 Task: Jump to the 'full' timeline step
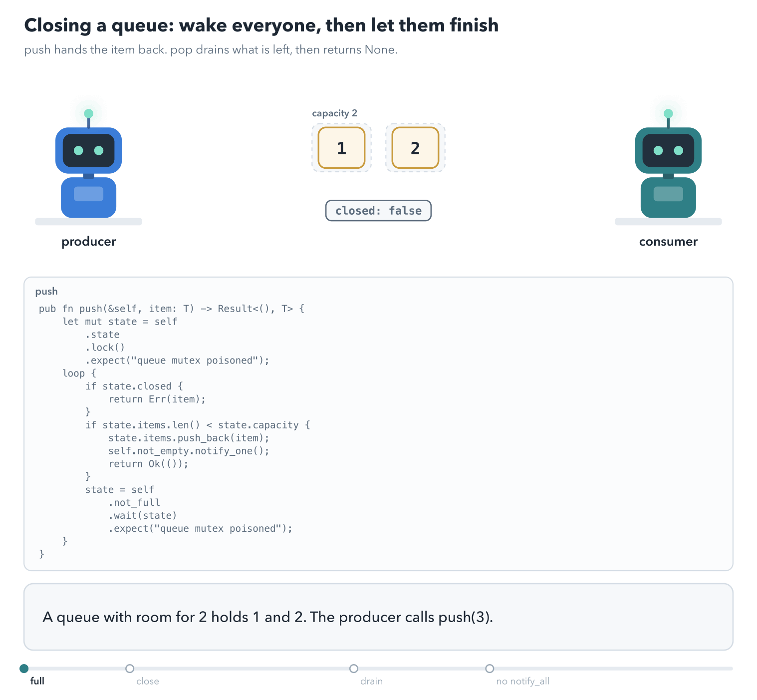[24, 669]
